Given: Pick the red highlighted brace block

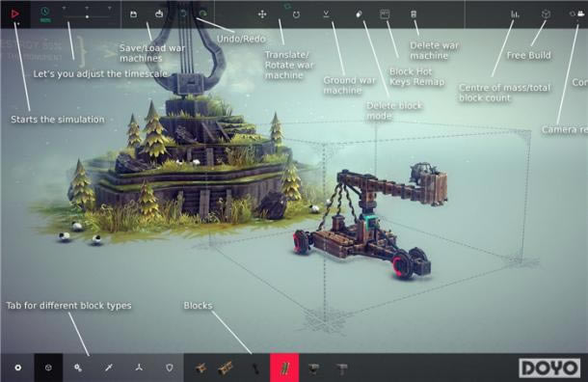Looking at the screenshot, I should point(284,368).
